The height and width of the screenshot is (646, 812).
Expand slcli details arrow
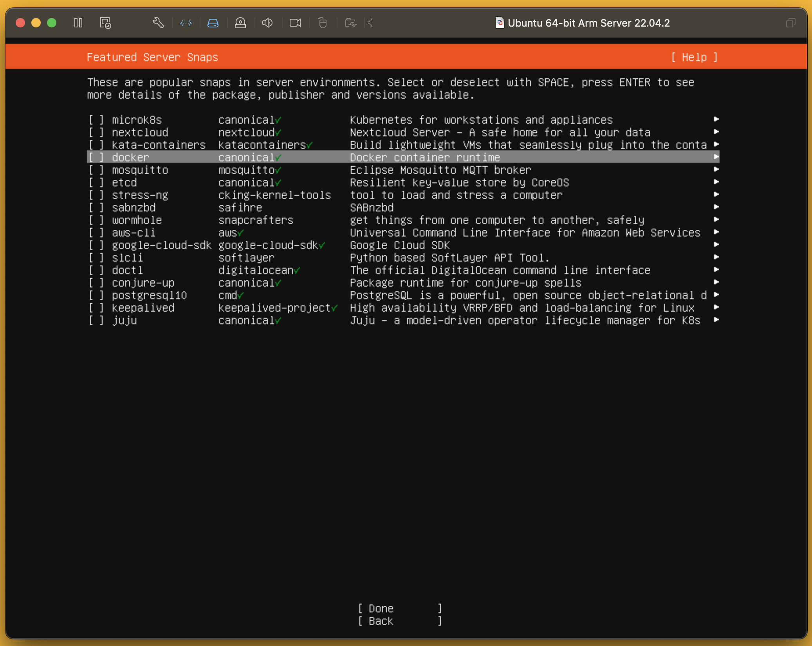click(x=716, y=257)
